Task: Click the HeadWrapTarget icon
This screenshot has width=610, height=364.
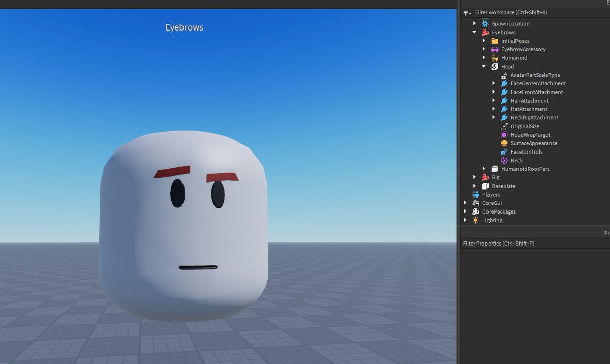Action: [x=504, y=135]
